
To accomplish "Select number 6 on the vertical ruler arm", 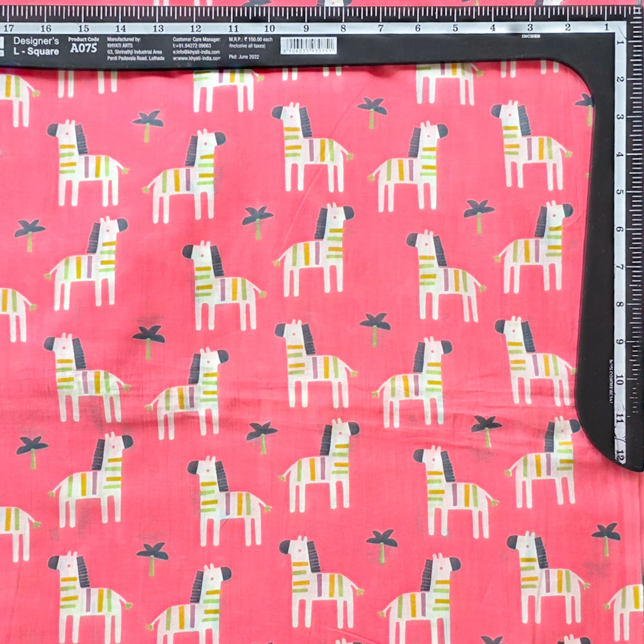I will (620, 229).
